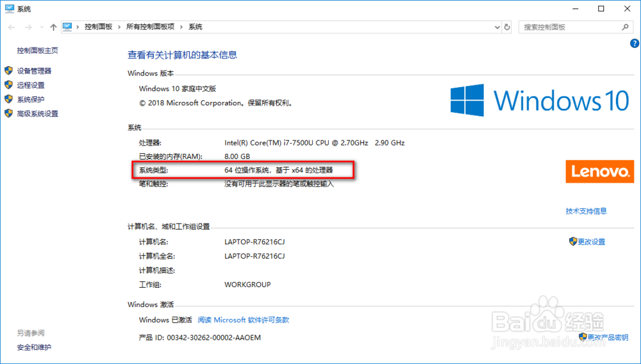Refresh the control panel page
Viewport: 641px width, 364px height.
pos(507,27)
